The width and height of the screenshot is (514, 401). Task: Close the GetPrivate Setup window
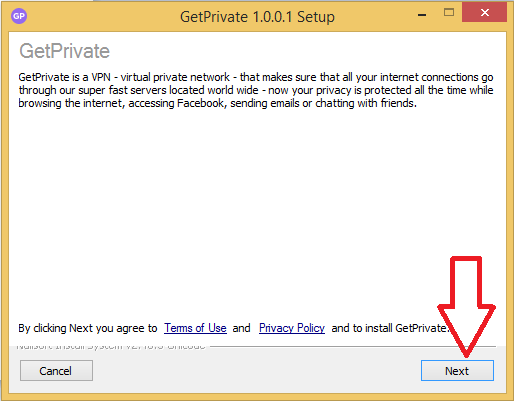coord(485,13)
